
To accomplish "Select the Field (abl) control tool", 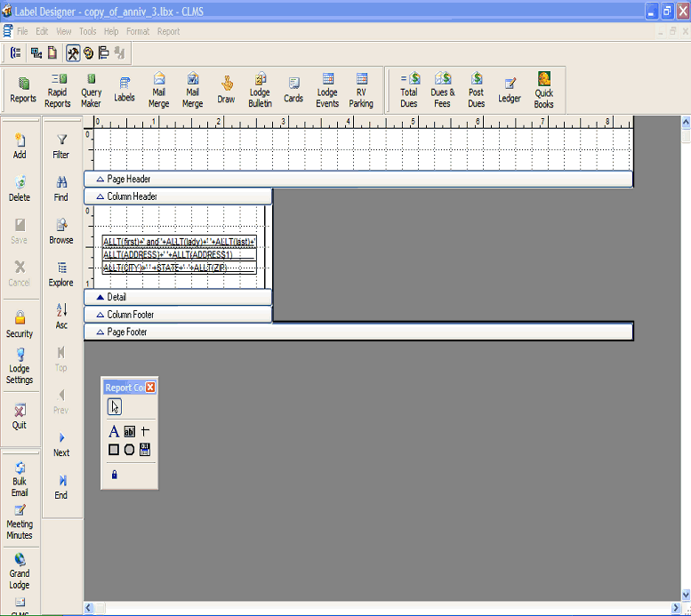I will (129, 432).
